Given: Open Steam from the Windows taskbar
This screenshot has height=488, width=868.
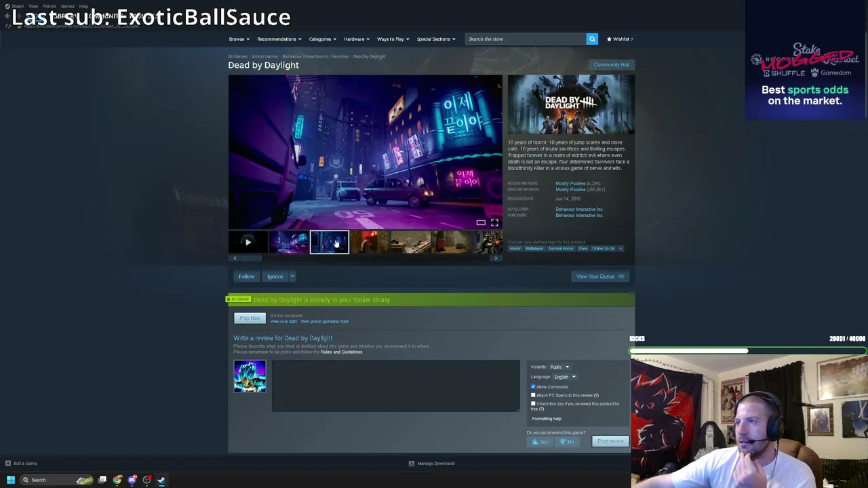Looking at the screenshot, I should coord(161,480).
